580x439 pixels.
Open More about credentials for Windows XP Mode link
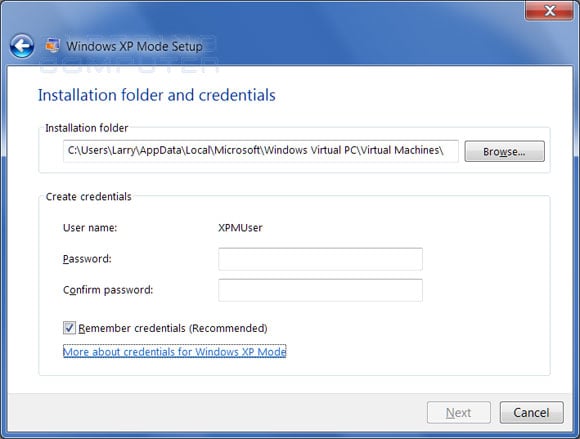click(175, 351)
